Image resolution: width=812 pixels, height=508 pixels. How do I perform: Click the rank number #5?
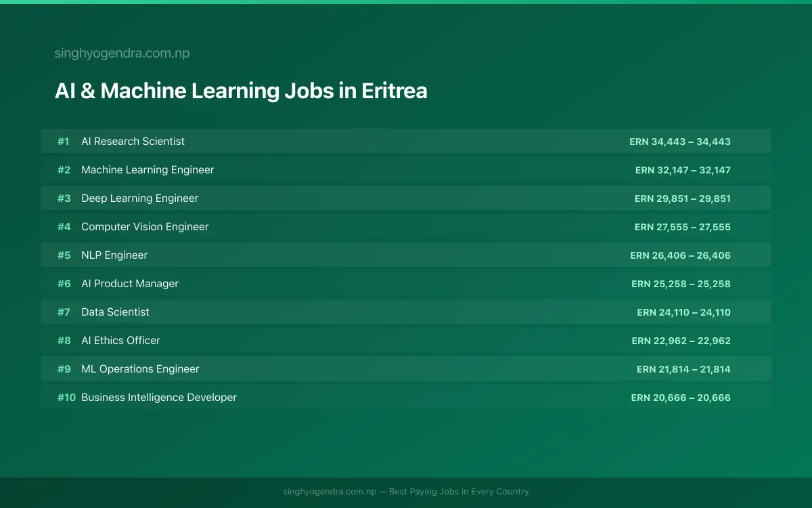tap(64, 255)
